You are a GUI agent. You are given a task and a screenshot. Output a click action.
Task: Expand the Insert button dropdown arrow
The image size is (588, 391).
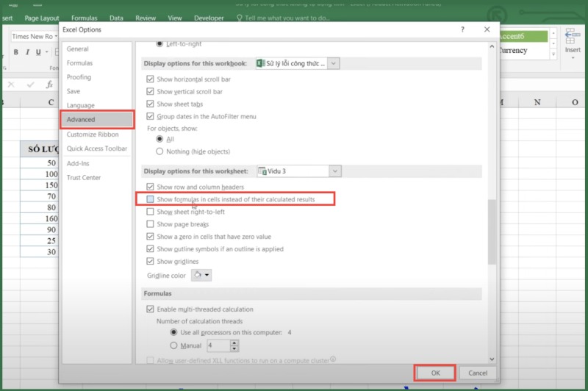[573, 58]
